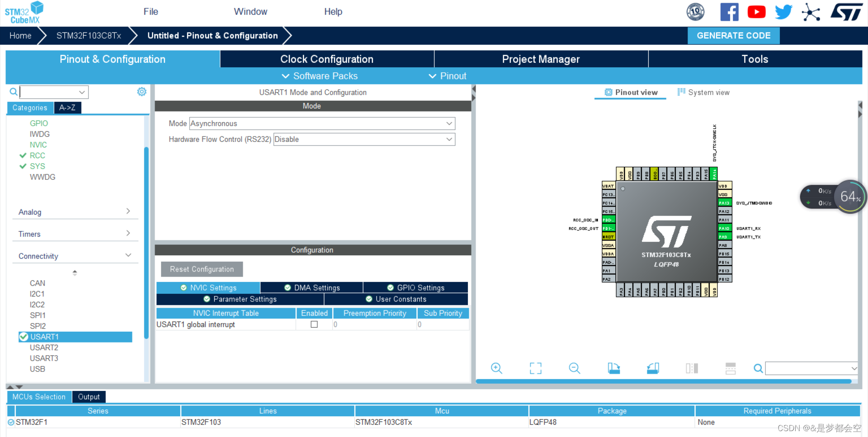The image size is (868, 437).
Task: Click GENERATE CODE button
Action: pos(733,36)
